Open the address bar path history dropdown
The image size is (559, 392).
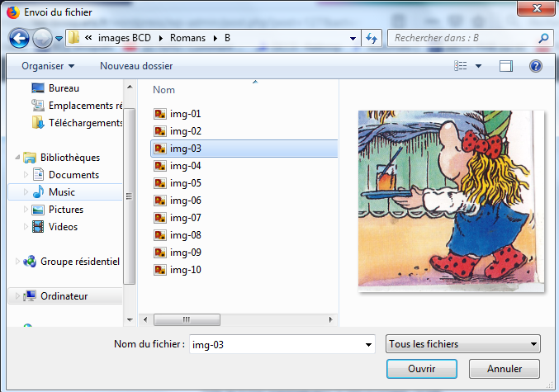[353, 38]
